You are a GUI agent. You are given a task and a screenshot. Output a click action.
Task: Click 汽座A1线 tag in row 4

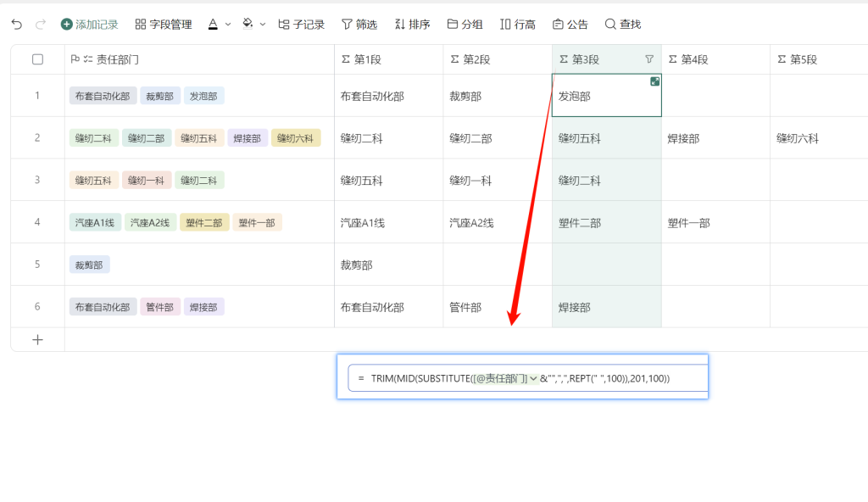pos(95,223)
